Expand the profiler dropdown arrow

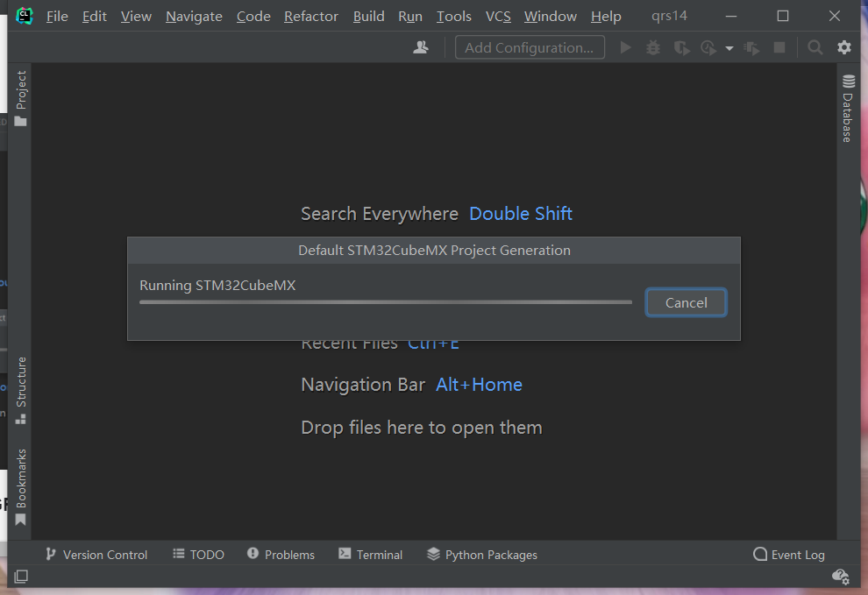729,49
